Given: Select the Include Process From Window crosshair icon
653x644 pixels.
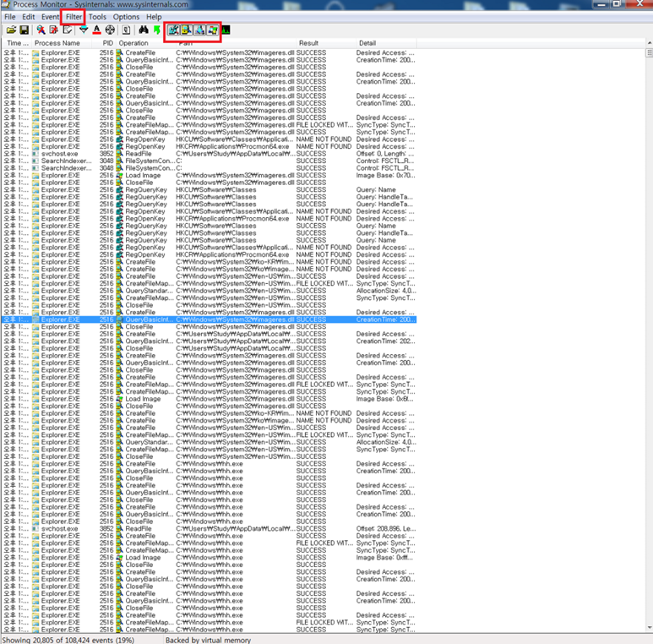Looking at the screenshot, I should (x=110, y=30).
